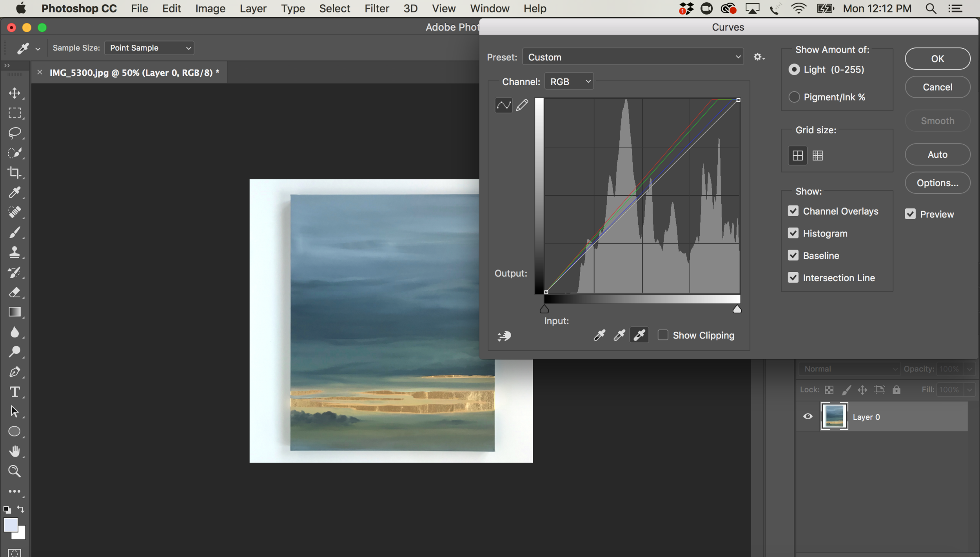The width and height of the screenshot is (980, 557).
Task: Click the top-right curve control point
Action: [738, 100]
